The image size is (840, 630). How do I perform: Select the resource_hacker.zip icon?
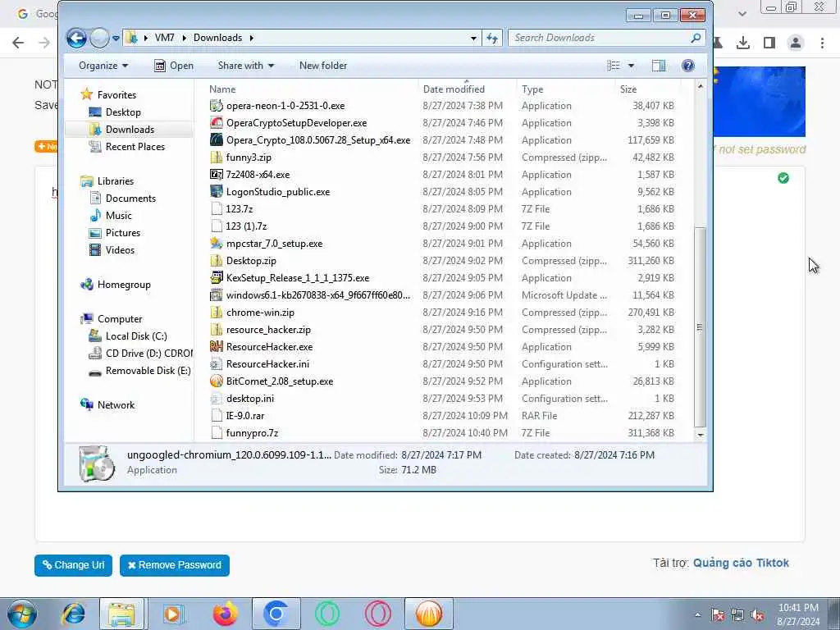point(217,330)
